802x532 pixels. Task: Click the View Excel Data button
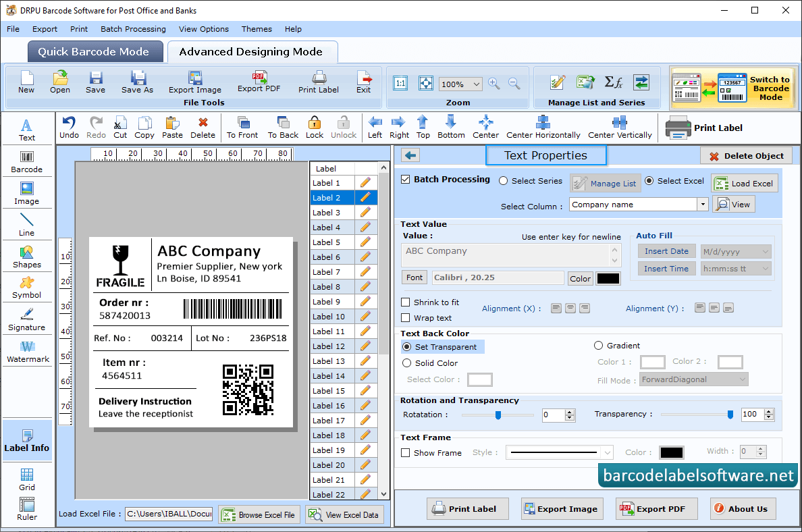345,515
